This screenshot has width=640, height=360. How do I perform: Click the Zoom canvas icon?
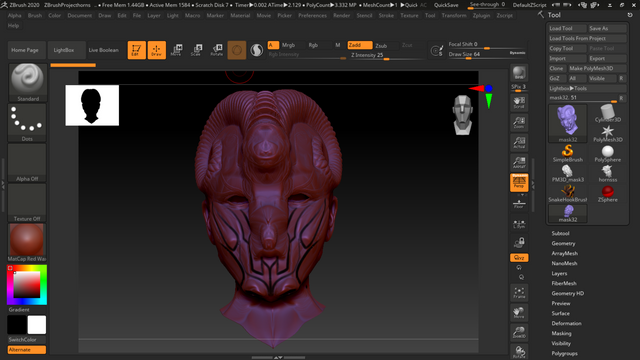click(x=519, y=122)
